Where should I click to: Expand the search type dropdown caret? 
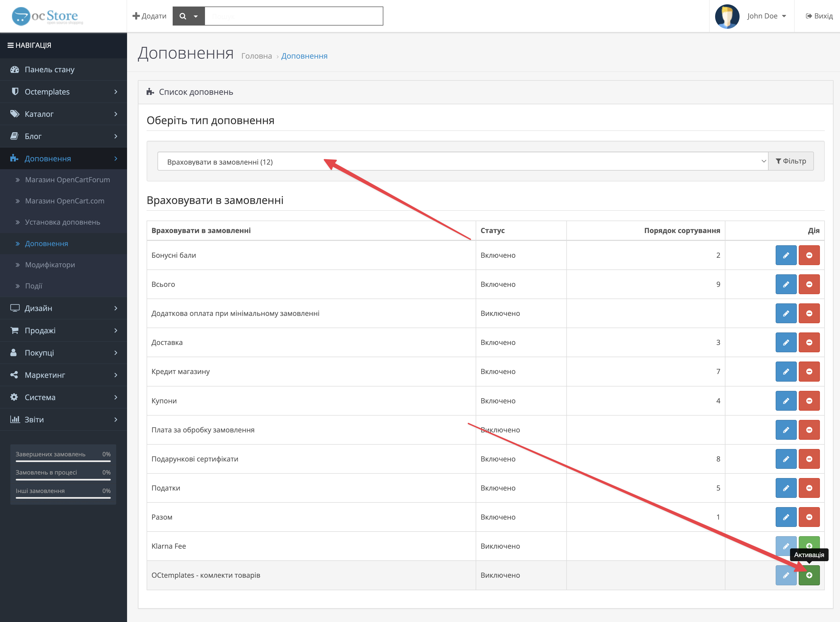[196, 16]
